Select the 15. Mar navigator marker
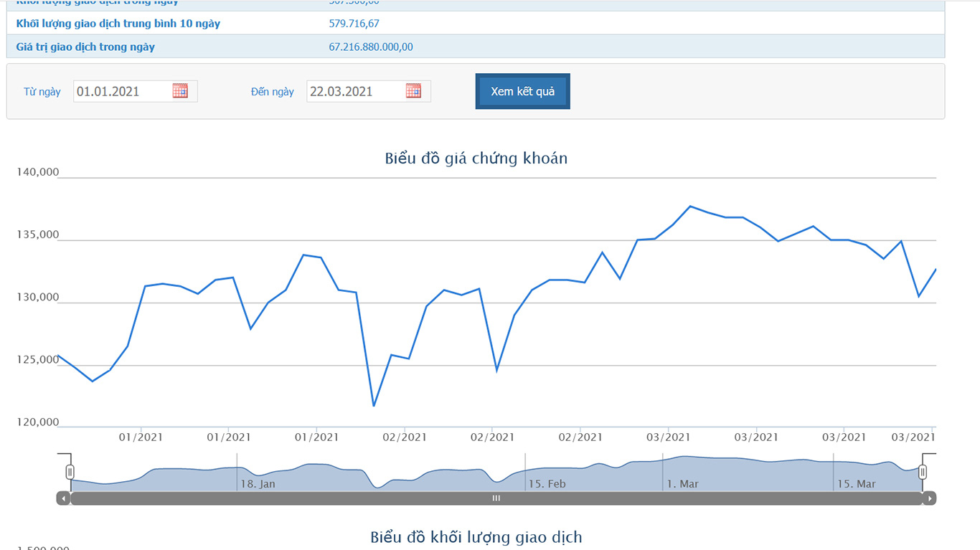The image size is (980, 550). [857, 484]
